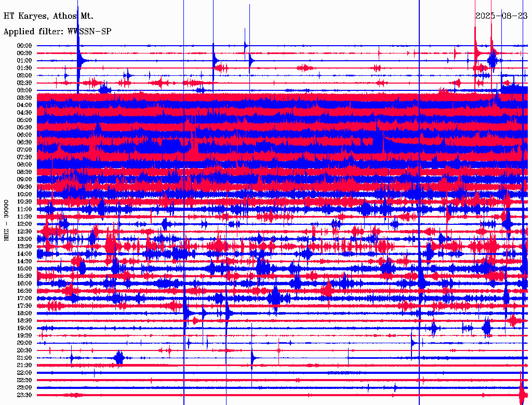Select the 21:30 time row label
The width and height of the screenshot is (532, 405).
click(x=24, y=366)
